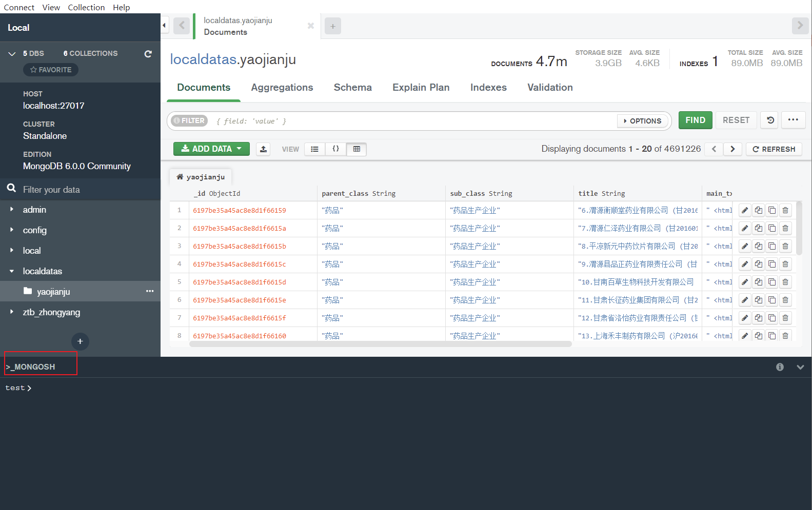
Task: Expand the admin database
Action: coord(12,210)
